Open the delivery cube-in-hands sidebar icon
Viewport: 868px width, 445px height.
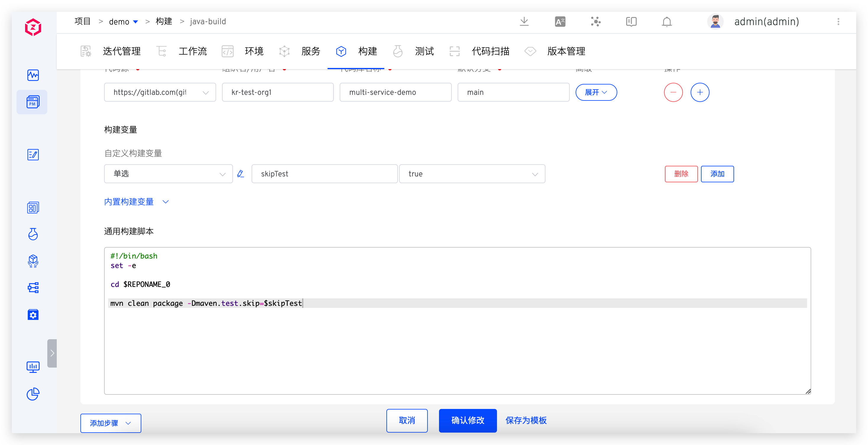(x=33, y=261)
